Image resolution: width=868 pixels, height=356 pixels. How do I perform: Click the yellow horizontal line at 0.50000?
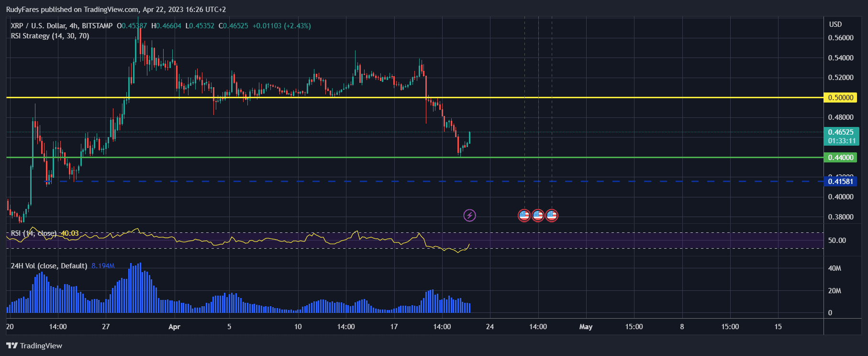point(287,98)
